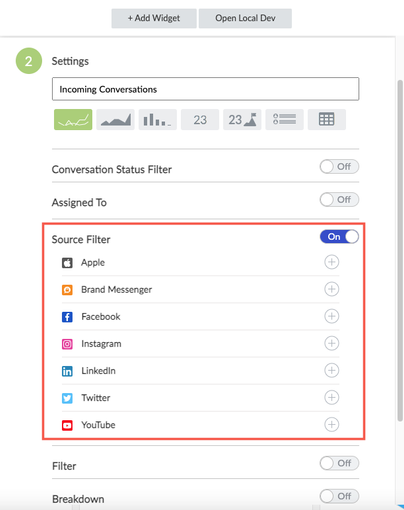Add YouTube source with plus icon
This screenshot has height=510, width=404.
[x=332, y=424]
